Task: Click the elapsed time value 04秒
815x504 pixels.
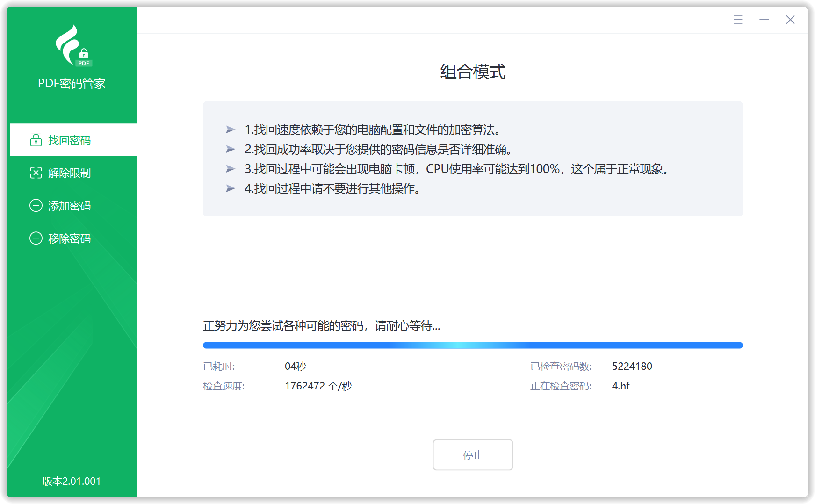Action: (x=296, y=367)
